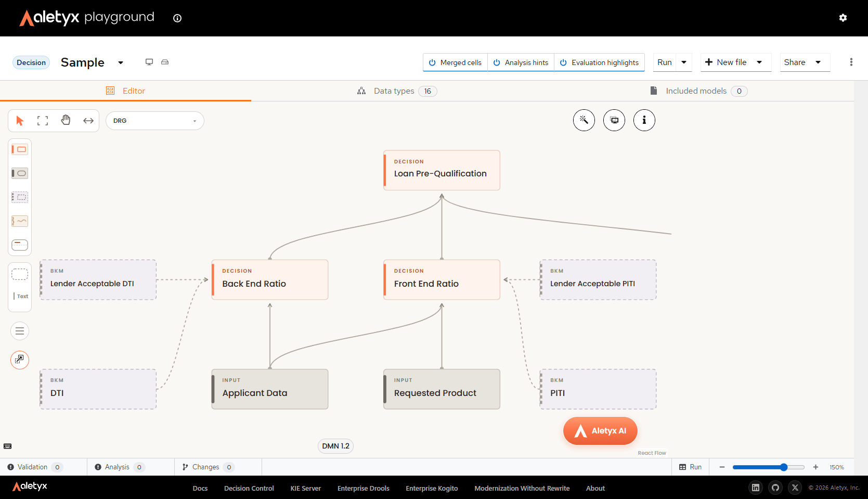Toggle Evaluation highlights option
Viewport: 868px width, 499px height.
[599, 62]
